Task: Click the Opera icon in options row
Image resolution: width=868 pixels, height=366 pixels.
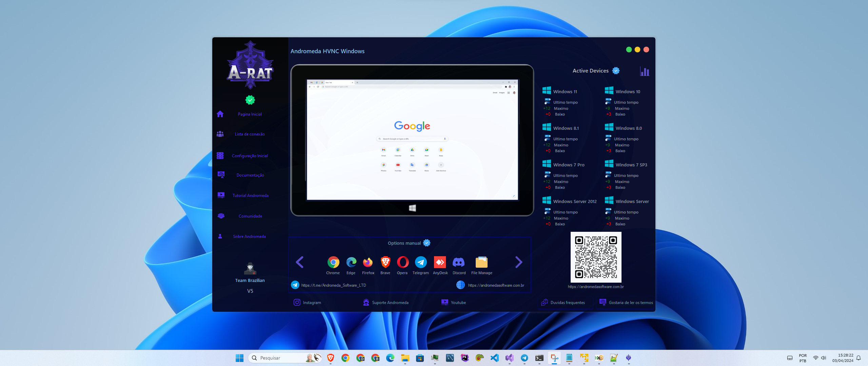Action: point(402,262)
